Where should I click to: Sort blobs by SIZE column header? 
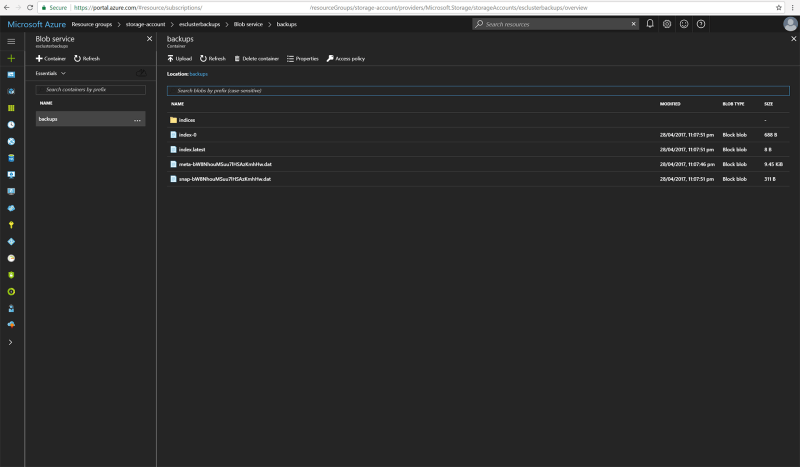tap(768, 104)
